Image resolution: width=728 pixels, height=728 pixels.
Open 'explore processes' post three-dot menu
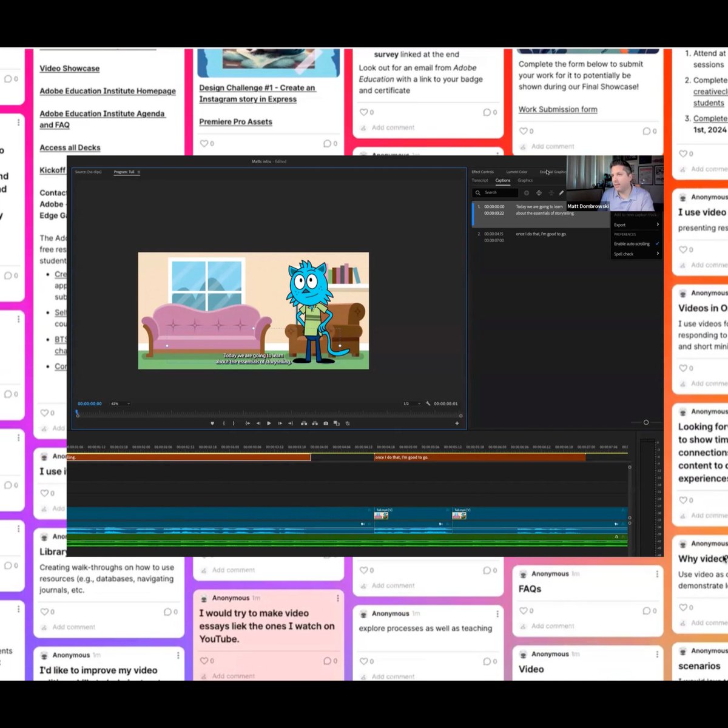497,614
